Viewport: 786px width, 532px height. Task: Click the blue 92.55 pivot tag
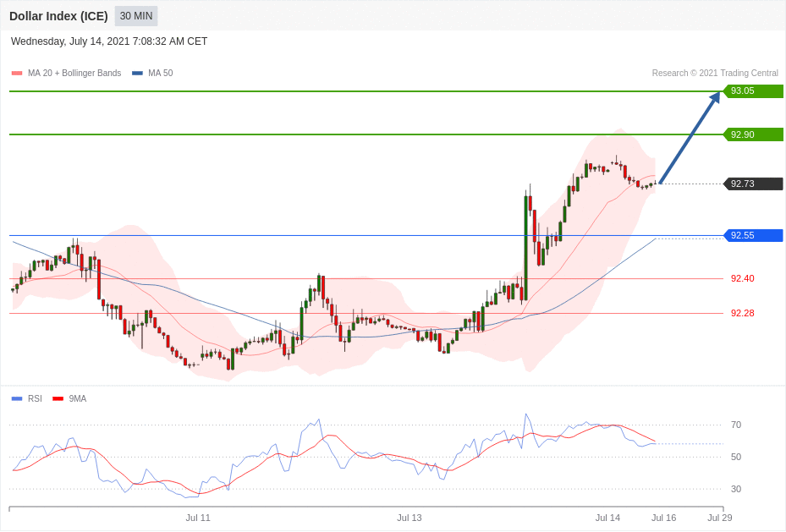click(x=753, y=235)
